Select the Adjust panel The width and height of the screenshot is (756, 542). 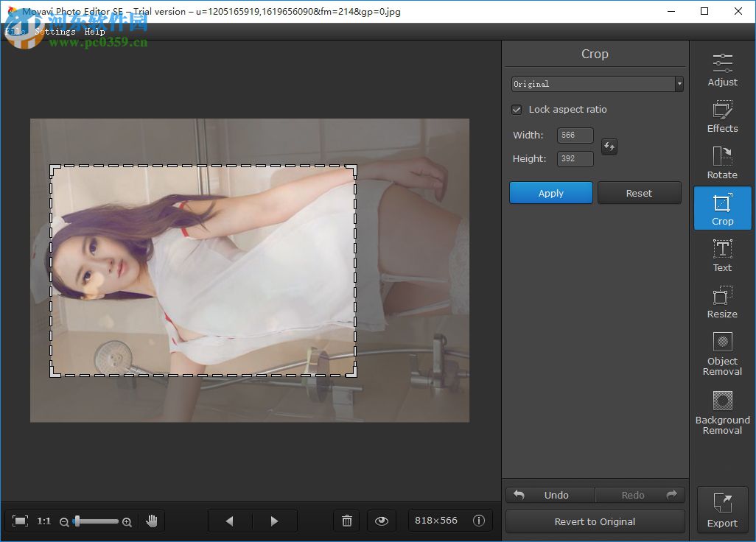pyautogui.click(x=722, y=68)
